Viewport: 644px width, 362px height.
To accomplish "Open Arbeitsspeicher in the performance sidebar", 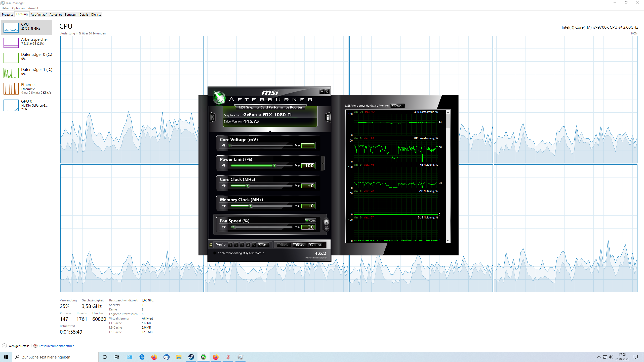I will [x=27, y=42].
